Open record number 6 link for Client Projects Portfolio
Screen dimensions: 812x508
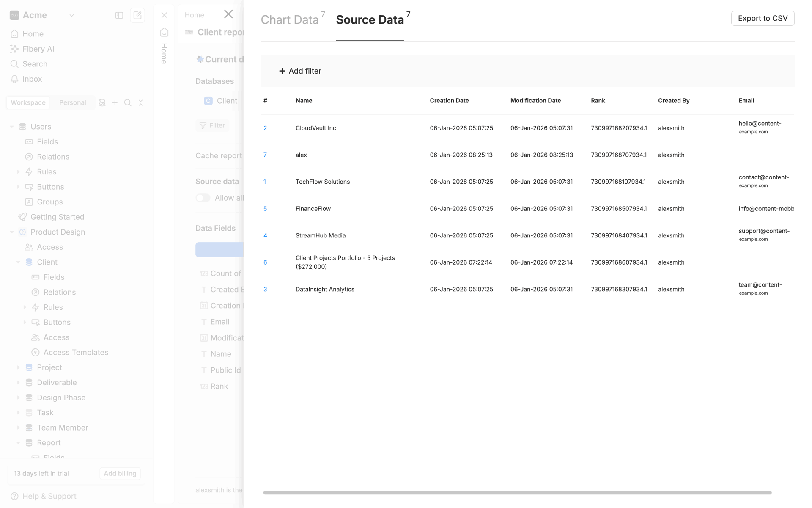click(265, 262)
